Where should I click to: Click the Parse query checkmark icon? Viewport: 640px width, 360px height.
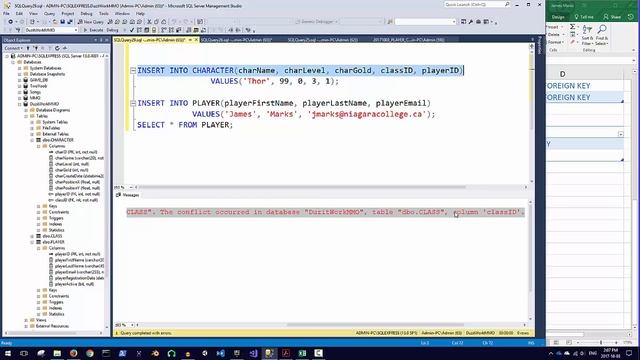click(x=132, y=30)
